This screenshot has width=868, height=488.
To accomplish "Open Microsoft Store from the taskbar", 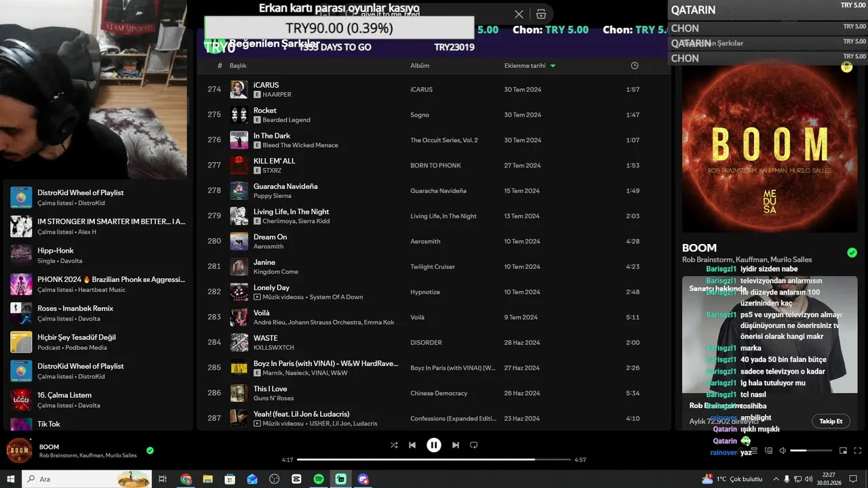I will 230,479.
